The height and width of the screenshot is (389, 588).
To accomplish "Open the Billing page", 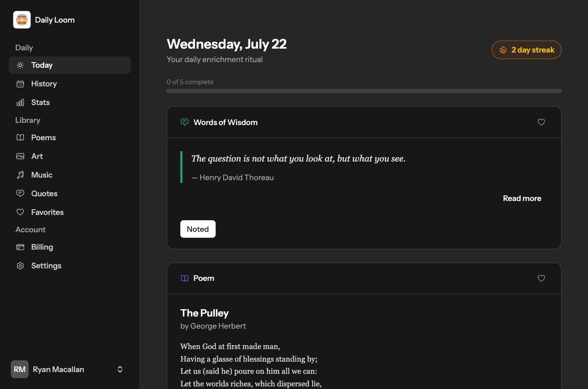I will coord(70,247).
